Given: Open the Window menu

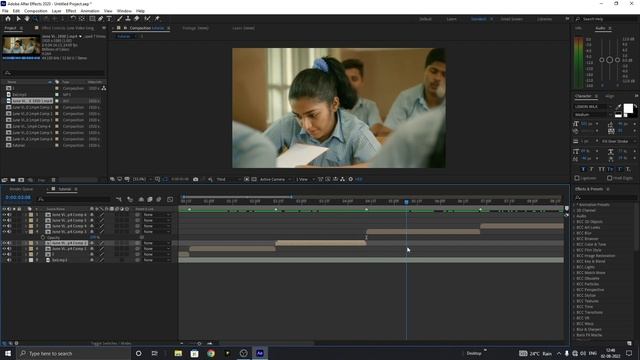Looking at the screenshot, I should [124, 11].
